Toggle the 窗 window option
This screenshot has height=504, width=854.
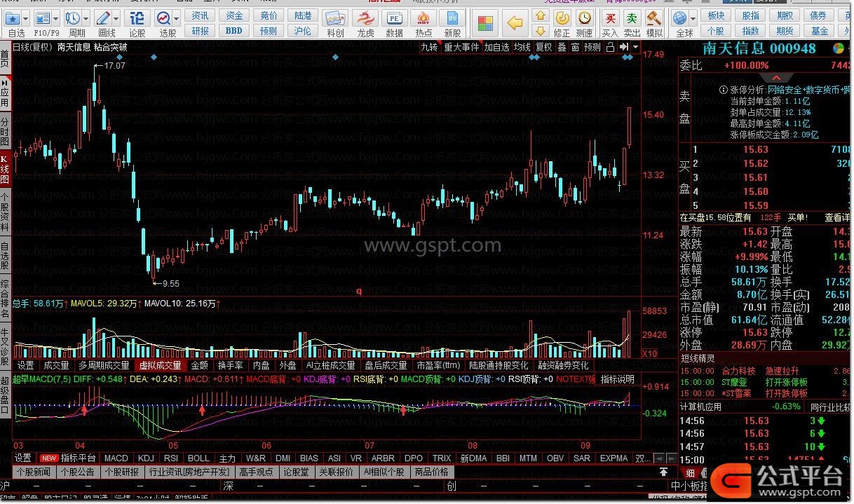(x=575, y=47)
